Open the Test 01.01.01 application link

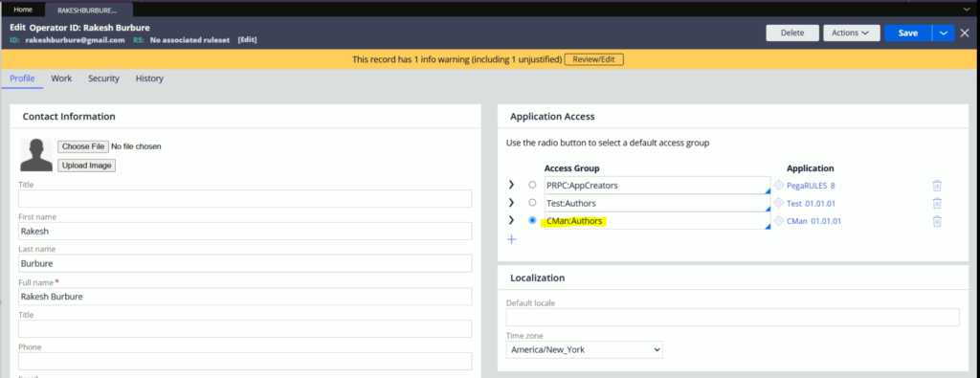(x=812, y=203)
